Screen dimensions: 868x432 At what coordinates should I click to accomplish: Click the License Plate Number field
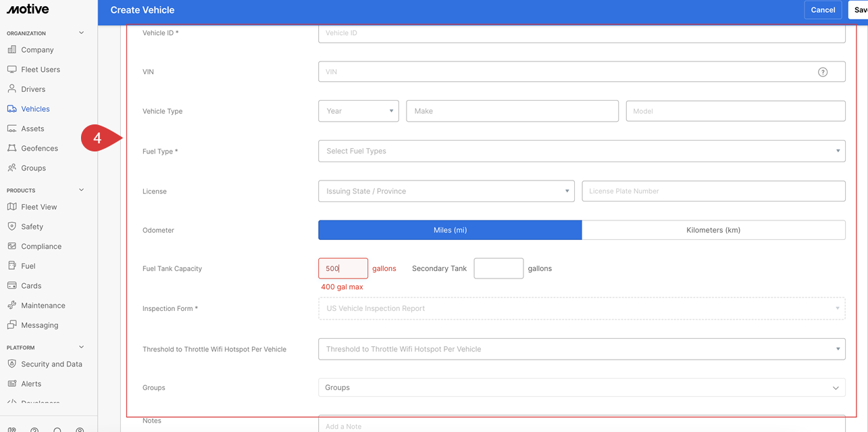[x=713, y=191]
